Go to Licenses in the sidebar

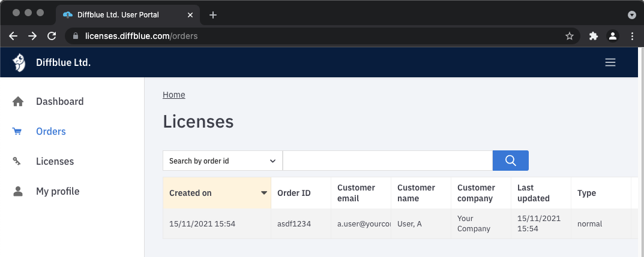55,161
